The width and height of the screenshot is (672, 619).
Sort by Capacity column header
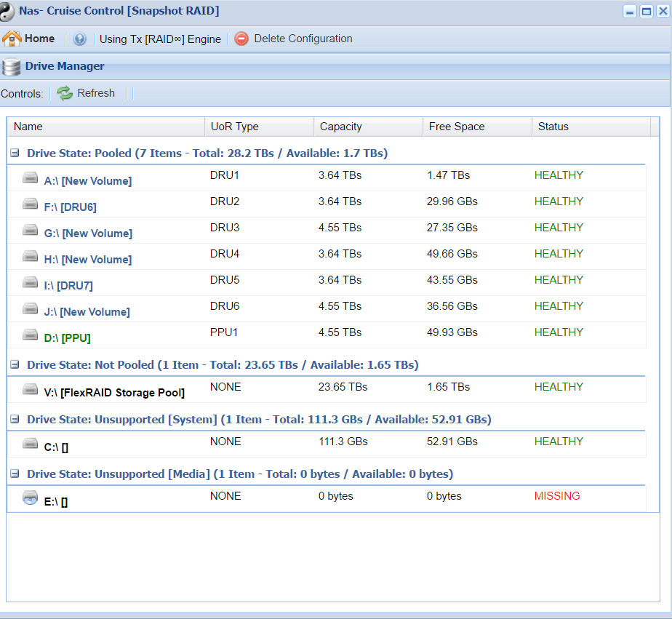369,127
